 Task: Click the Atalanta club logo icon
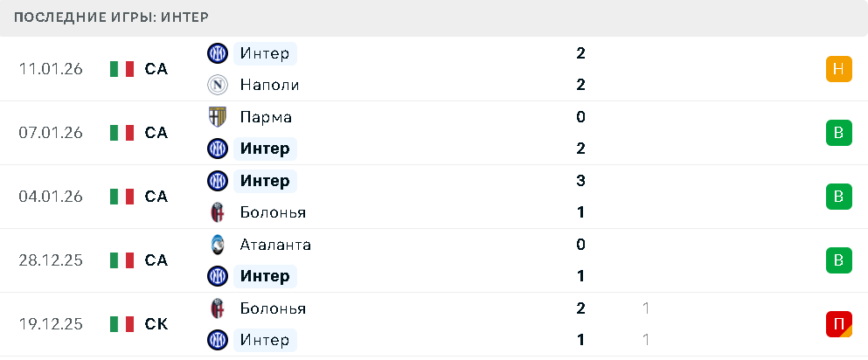pos(217,245)
